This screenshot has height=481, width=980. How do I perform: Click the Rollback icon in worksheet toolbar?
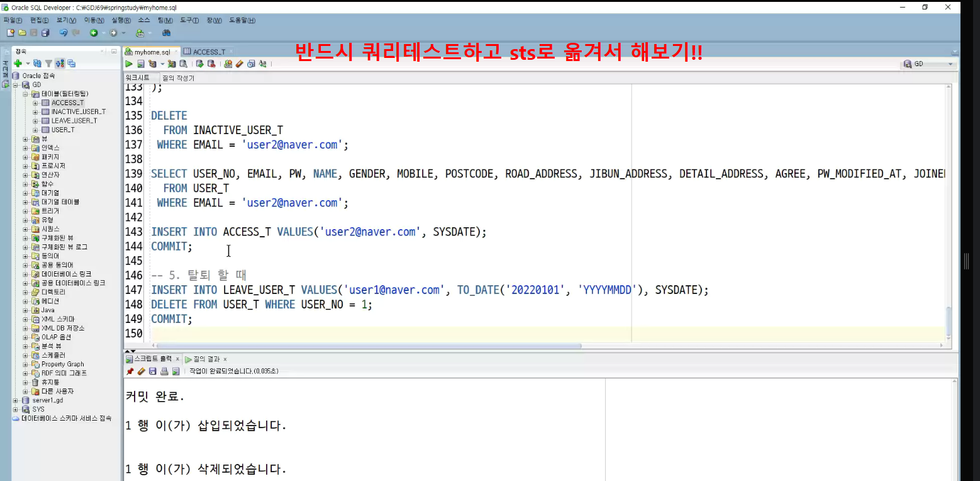(211, 64)
